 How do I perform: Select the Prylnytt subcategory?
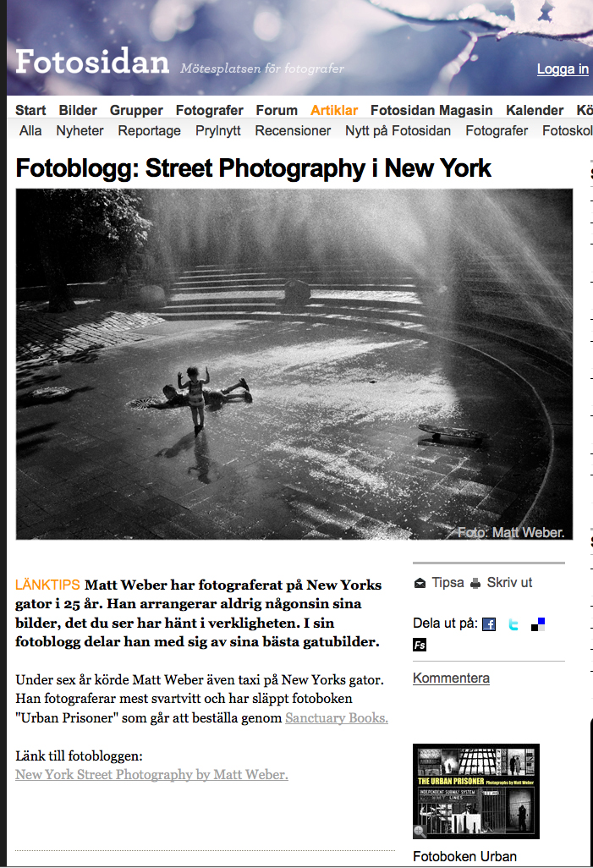217,130
